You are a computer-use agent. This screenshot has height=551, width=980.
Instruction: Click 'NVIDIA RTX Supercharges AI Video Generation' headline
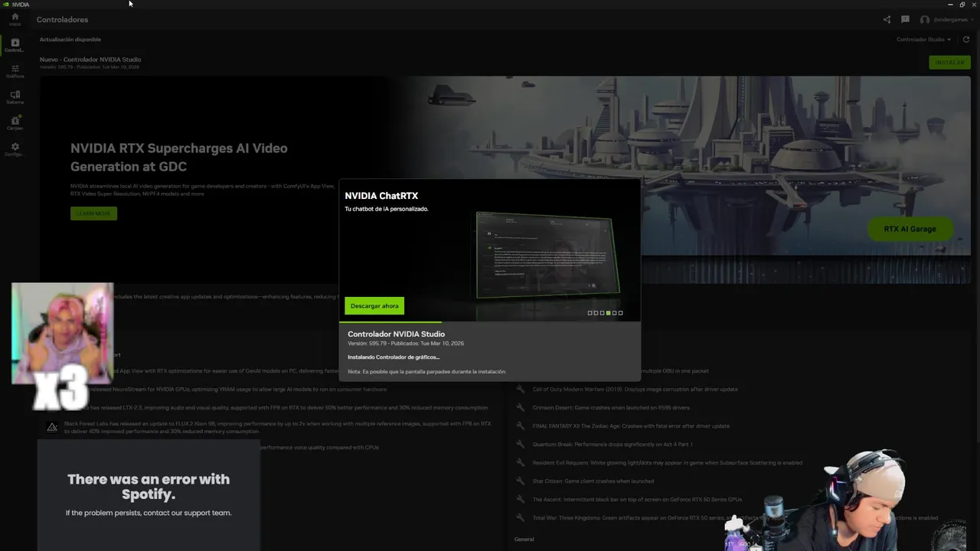pyautogui.click(x=179, y=157)
